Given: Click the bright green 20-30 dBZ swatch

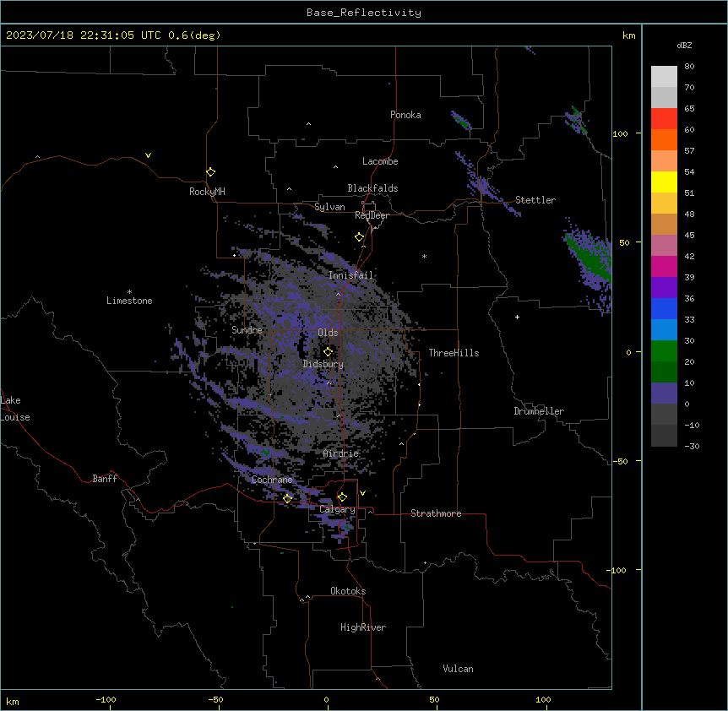Looking at the screenshot, I should (664, 351).
